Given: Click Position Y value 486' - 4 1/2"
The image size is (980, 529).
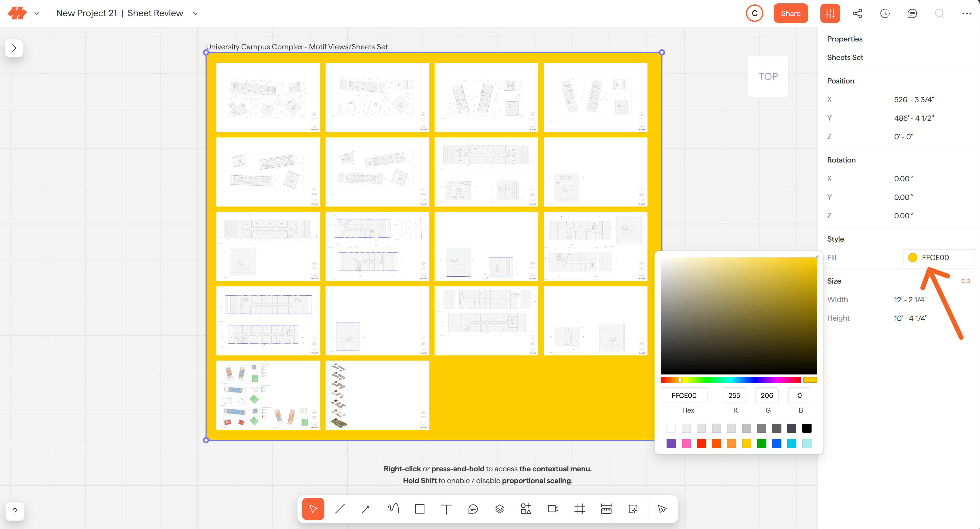Looking at the screenshot, I should 914,118.
